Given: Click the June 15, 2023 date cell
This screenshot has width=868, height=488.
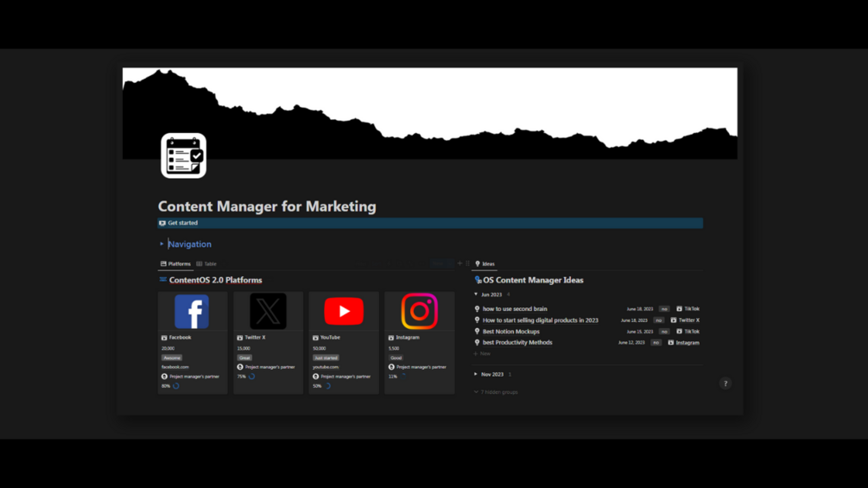Looking at the screenshot, I should (x=640, y=332).
